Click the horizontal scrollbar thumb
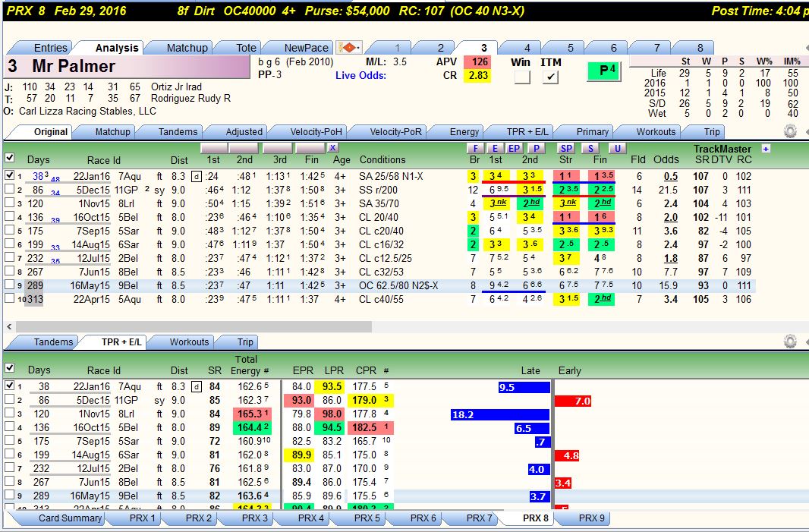This screenshot has width=809, height=532. (194, 326)
